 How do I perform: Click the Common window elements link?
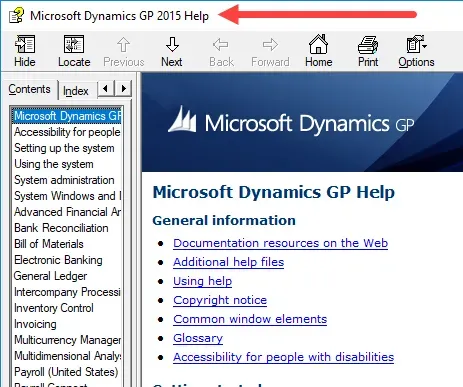click(x=250, y=319)
